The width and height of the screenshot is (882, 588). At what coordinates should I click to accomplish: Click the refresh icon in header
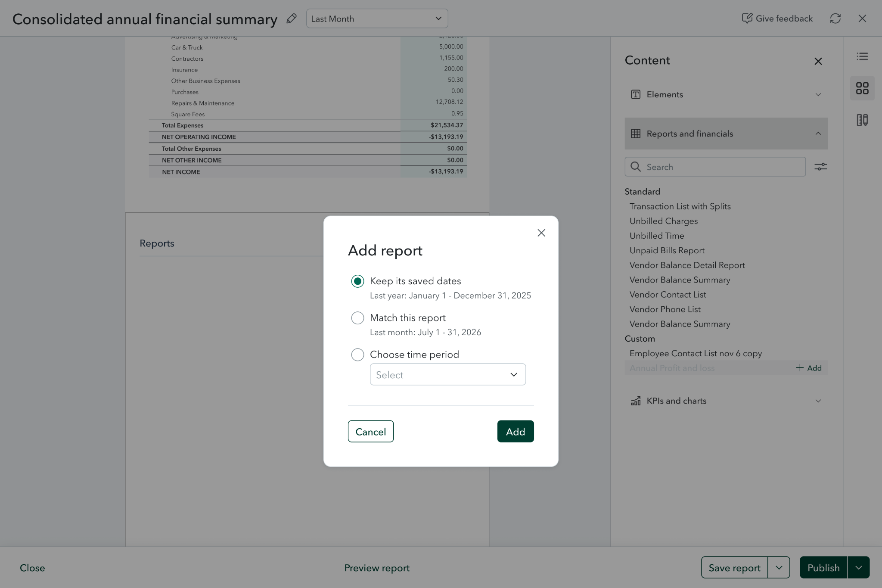coord(835,19)
